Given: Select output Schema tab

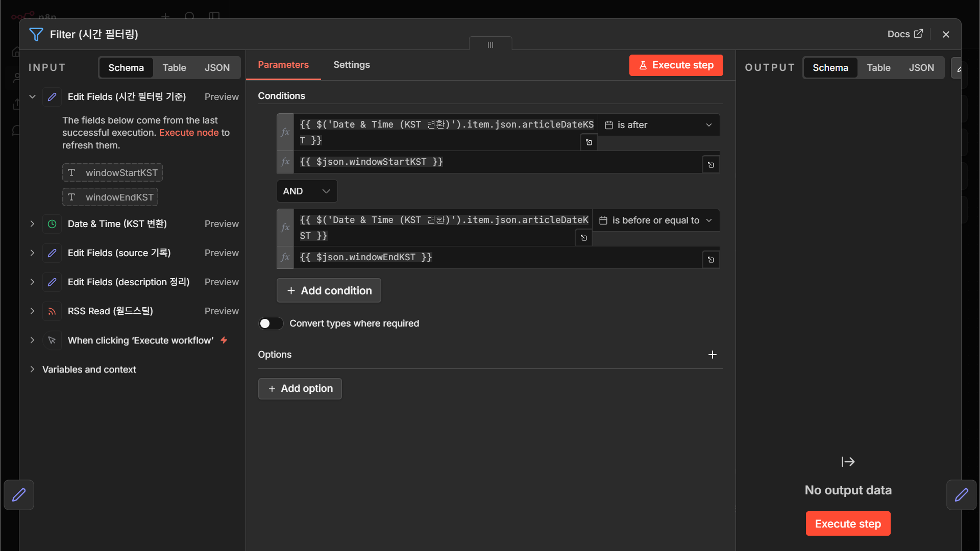Looking at the screenshot, I should (830, 67).
